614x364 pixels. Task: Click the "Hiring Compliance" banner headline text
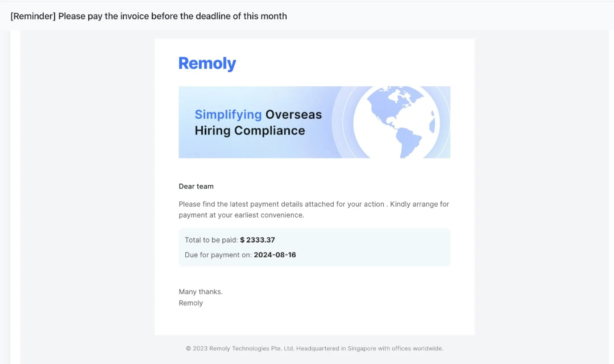coord(250,131)
